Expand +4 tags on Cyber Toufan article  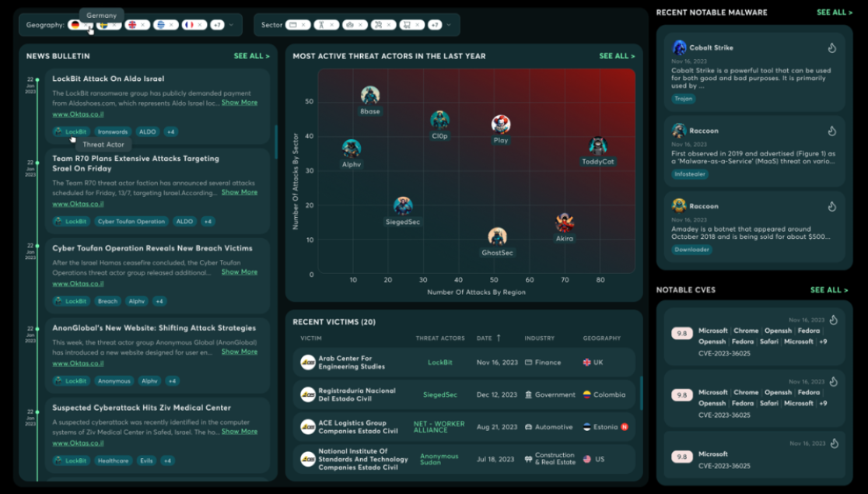(x=159, y=301)
